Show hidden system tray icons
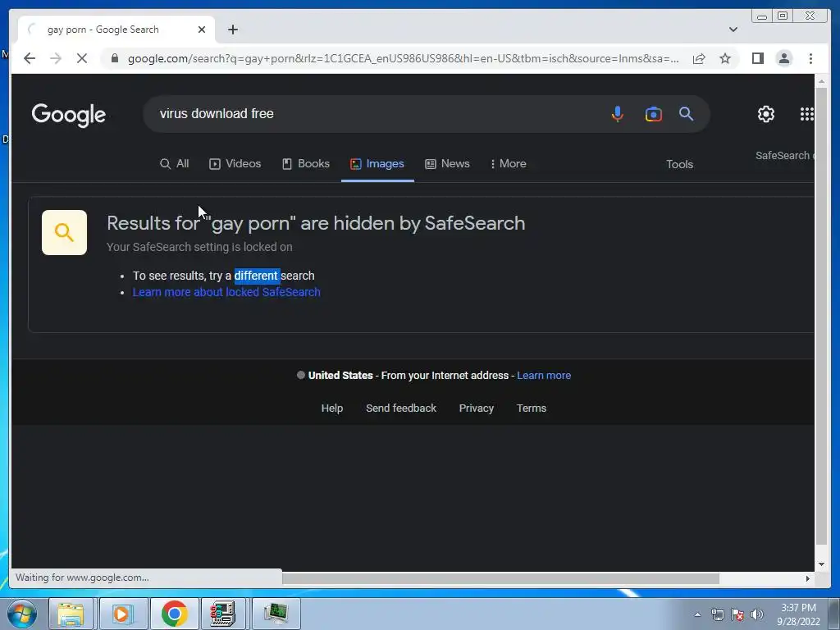 (x=697, y=614)
